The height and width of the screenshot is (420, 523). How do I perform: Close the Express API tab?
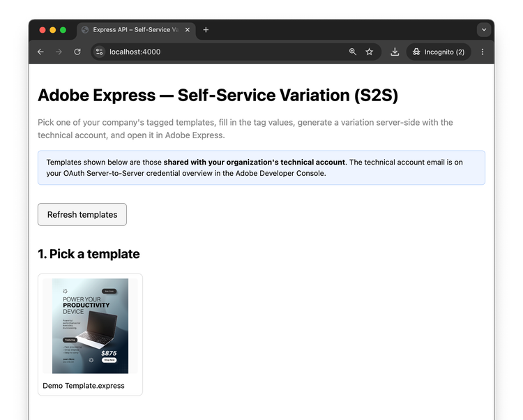pyautogui.click(x=188, y=30)
